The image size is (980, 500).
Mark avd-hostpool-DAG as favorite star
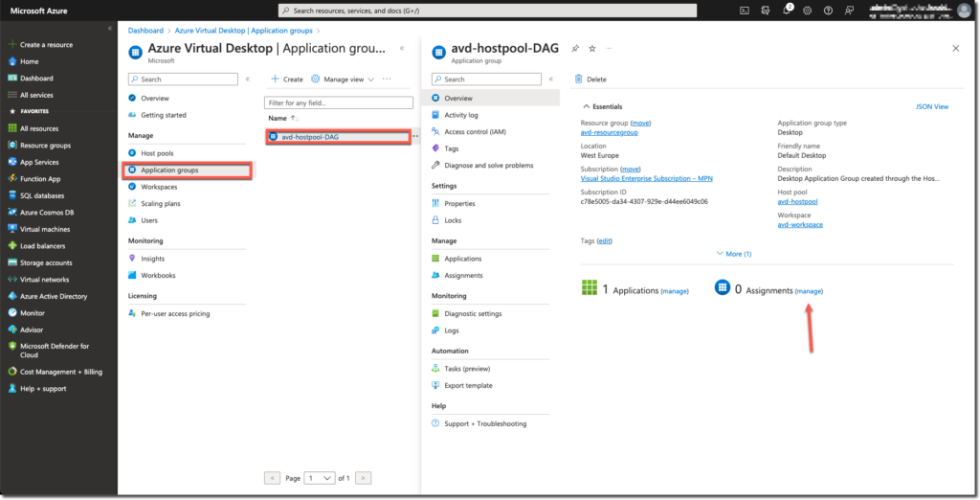592,48
